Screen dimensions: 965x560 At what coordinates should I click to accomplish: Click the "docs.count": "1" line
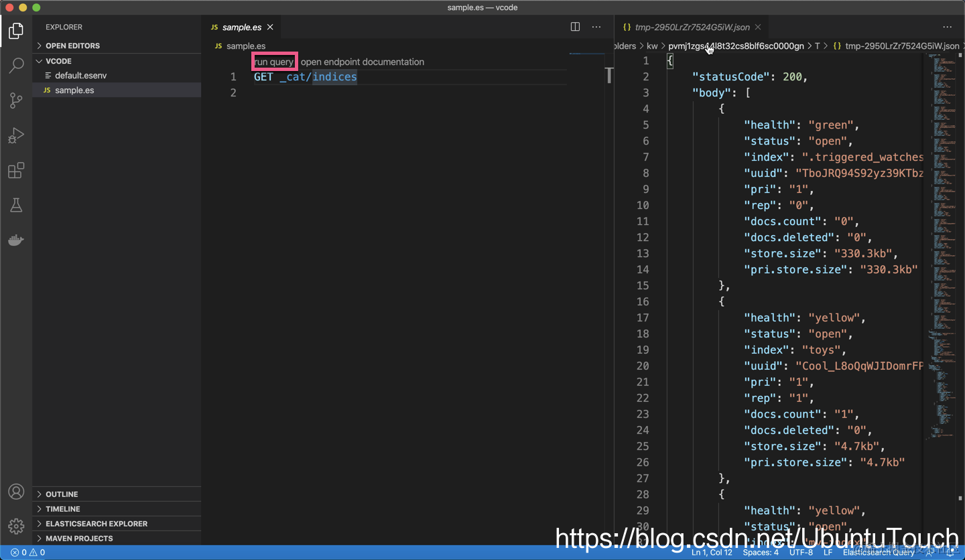click(801, 415)
